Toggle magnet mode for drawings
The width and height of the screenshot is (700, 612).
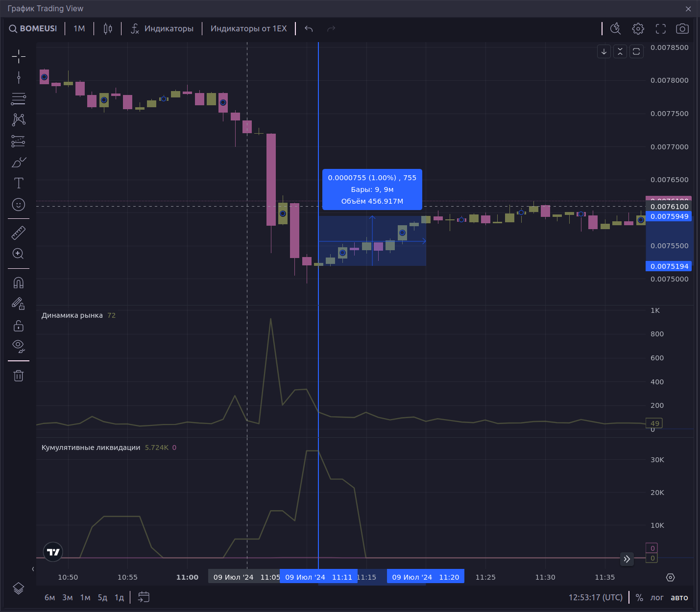(x=19, y=283)
